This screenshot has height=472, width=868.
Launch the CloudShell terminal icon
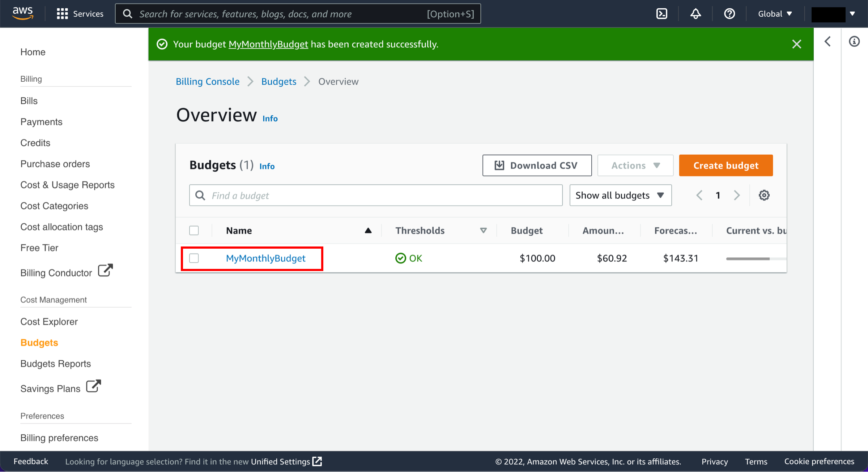pos(661,14)
